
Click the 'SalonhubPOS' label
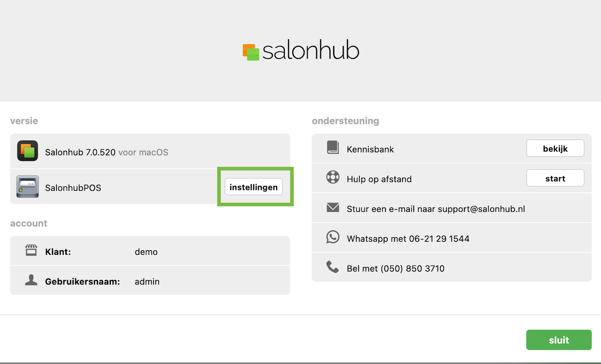(73, 188)
